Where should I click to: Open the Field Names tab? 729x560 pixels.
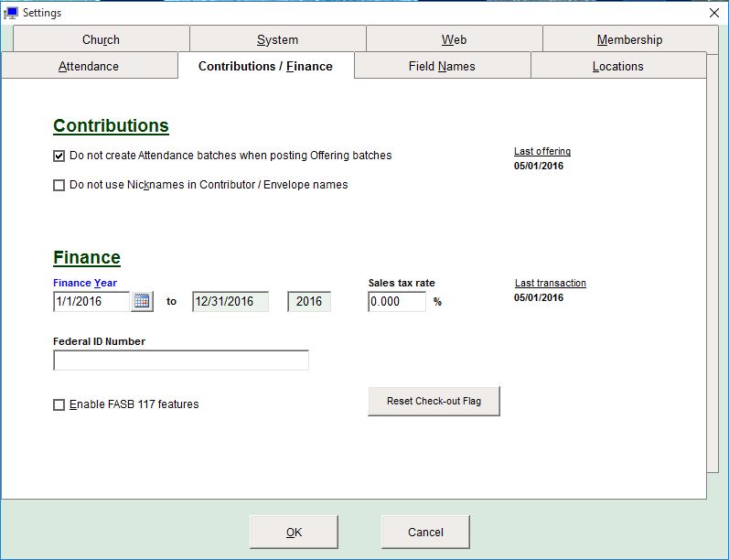[442, 66]
